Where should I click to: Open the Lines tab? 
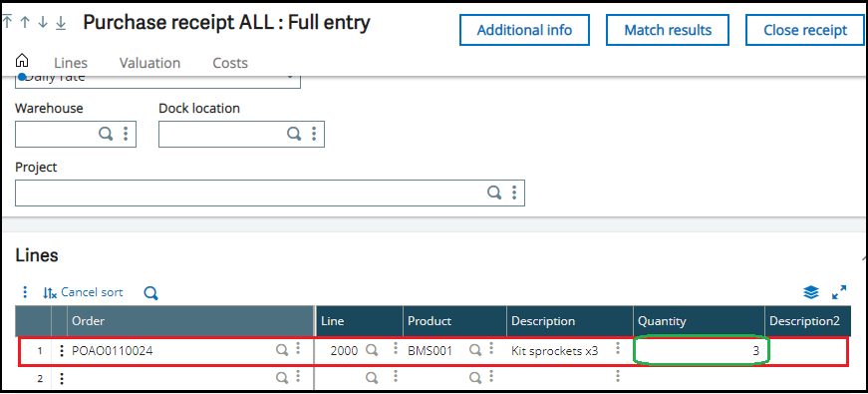(x=71, y=63)
